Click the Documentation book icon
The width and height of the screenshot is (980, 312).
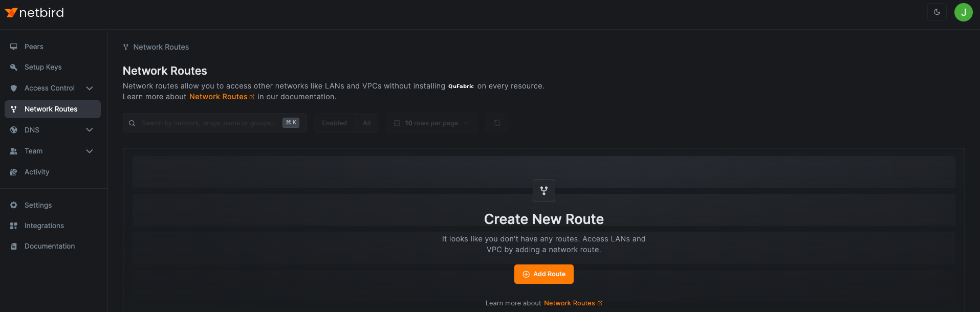pyautogui.click(x=14, y=246)
